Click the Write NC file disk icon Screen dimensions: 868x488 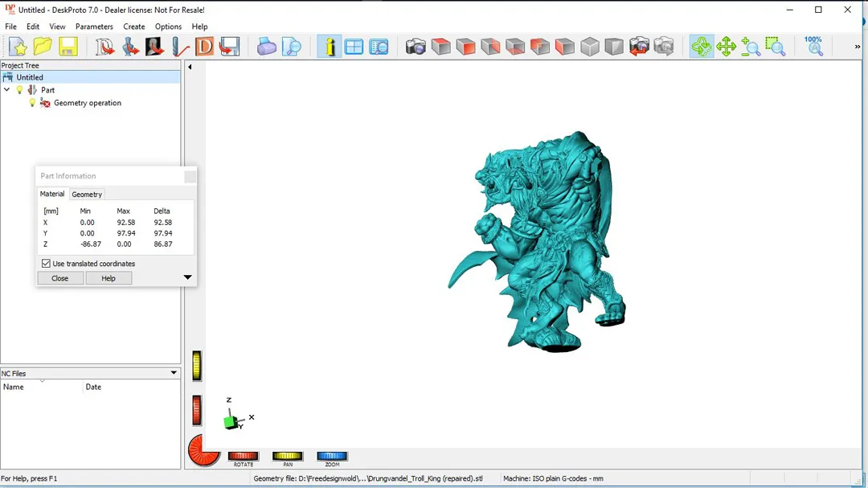coord(229,47)
